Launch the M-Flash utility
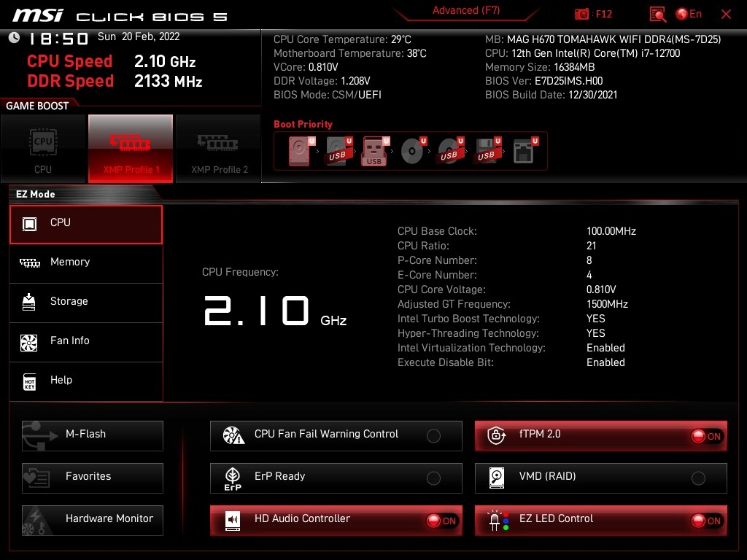This screenshot has width=747, height=560. tap(93, 435)
